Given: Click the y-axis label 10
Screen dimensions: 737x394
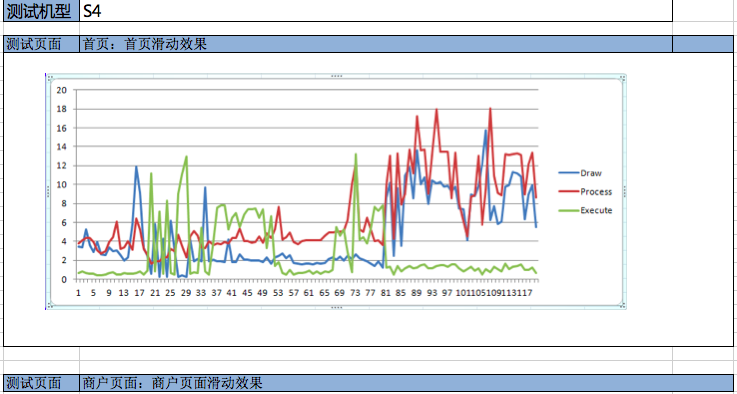Looking at the screenshot, I should click(62, 185).
